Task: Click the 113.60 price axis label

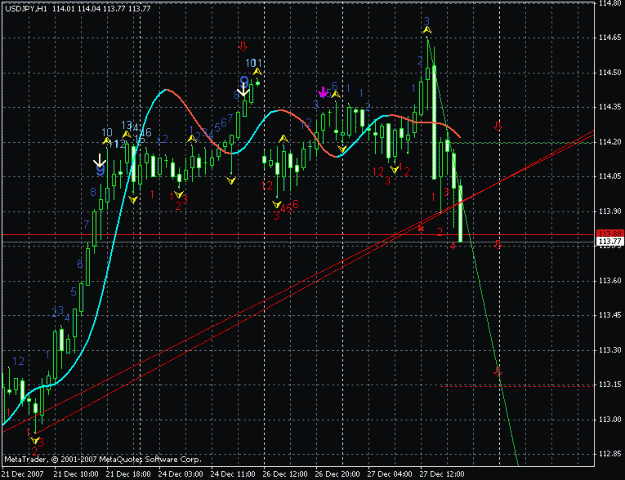Action: coord(610,281)
